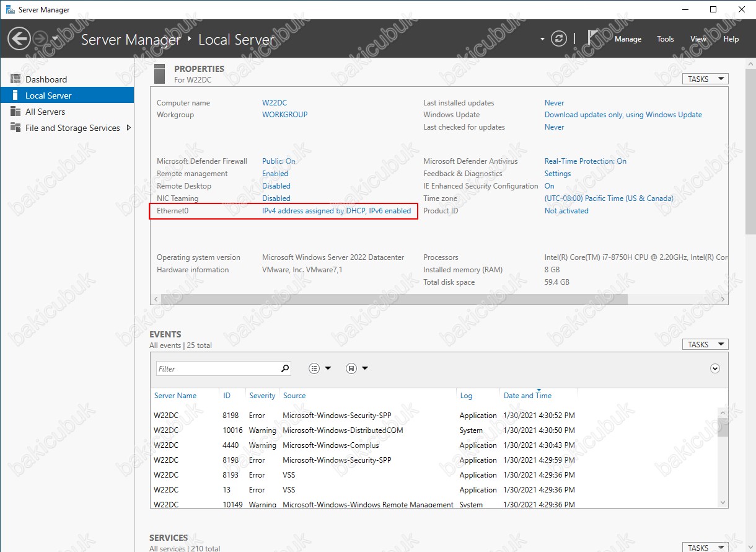Open the navigation history dropdown arrow
Screen dimensions: 756x552
55,38
